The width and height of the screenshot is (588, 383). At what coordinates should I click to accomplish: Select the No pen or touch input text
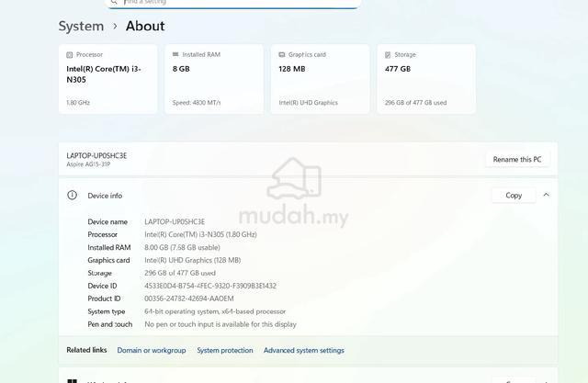tap(220, 324)
